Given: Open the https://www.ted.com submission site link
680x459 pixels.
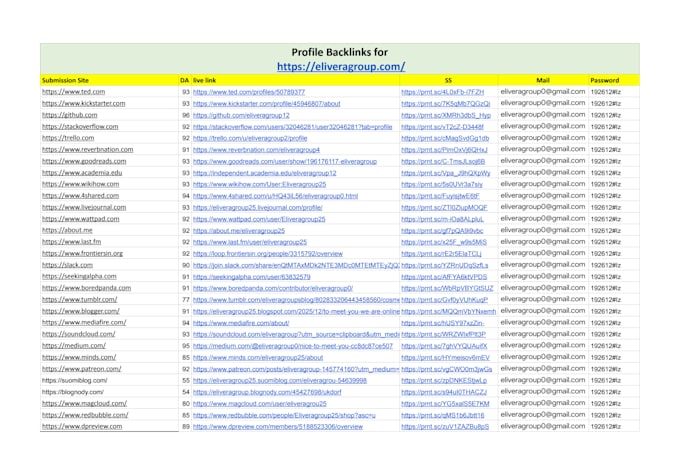Looking at the screenshot, I should coord(73,92).
